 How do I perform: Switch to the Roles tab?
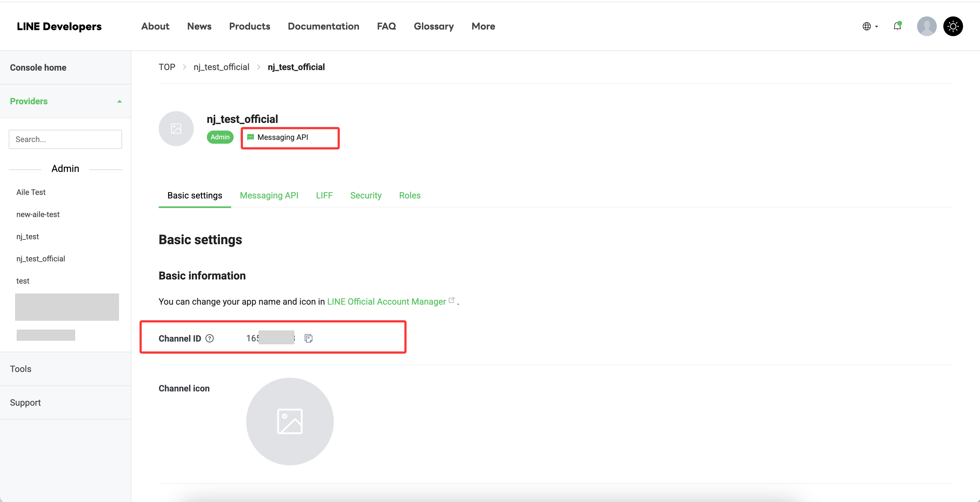pos(410,196)
